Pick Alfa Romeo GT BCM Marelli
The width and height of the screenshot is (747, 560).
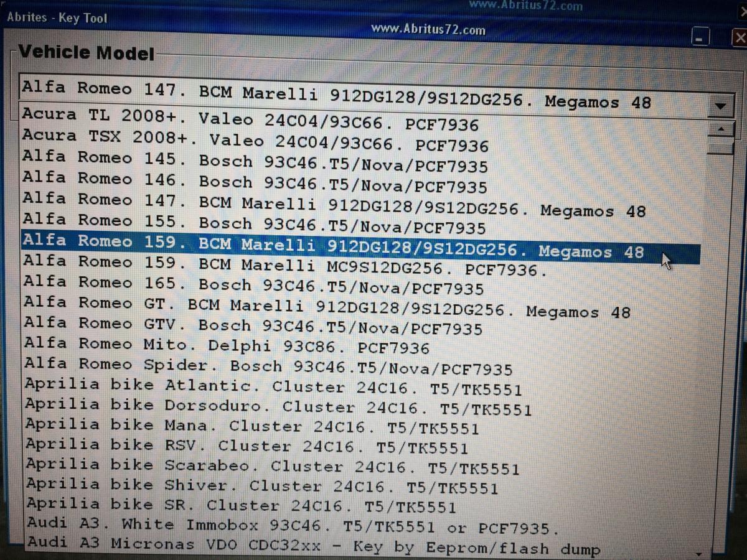[327, 308]
